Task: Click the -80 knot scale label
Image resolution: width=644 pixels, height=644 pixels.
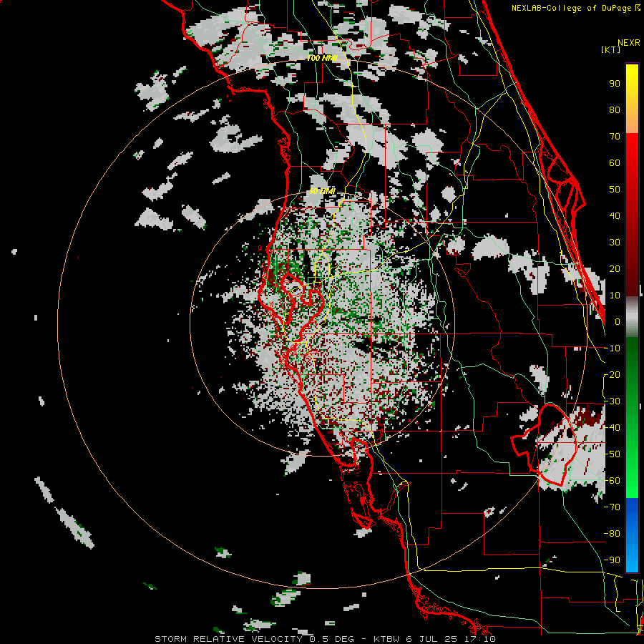Action: click(x=612, y=534)
